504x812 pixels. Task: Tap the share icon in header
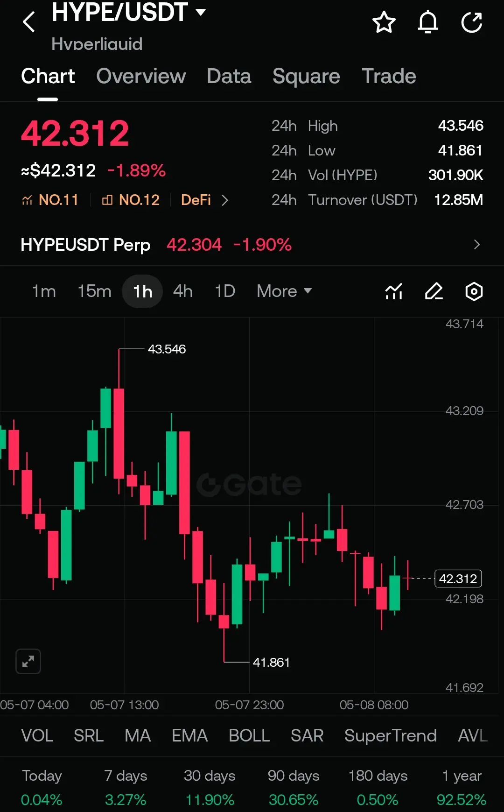(x=472, y=22)
